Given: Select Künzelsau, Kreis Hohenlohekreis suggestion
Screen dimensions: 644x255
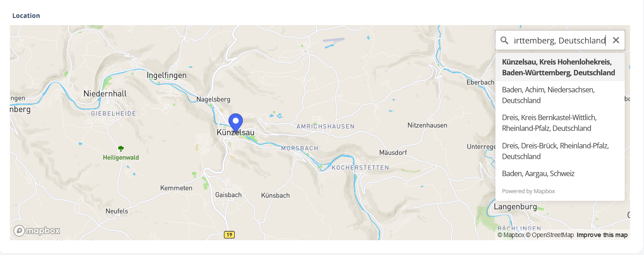Looking at the screenshot, I should tap(560, 67).
